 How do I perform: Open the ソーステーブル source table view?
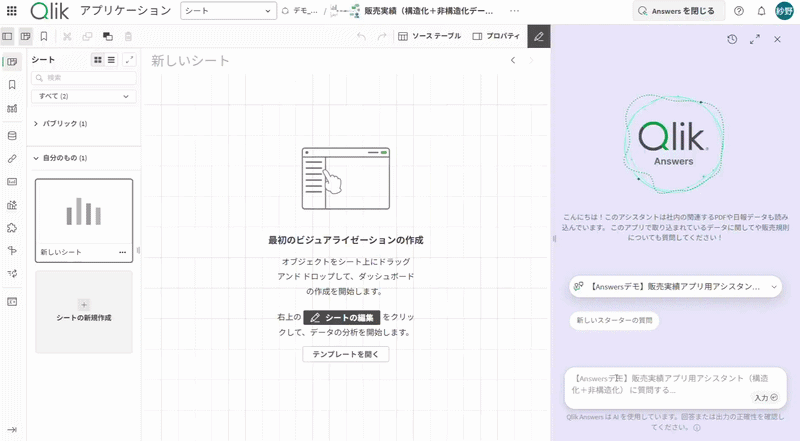(x=429, y=36)
